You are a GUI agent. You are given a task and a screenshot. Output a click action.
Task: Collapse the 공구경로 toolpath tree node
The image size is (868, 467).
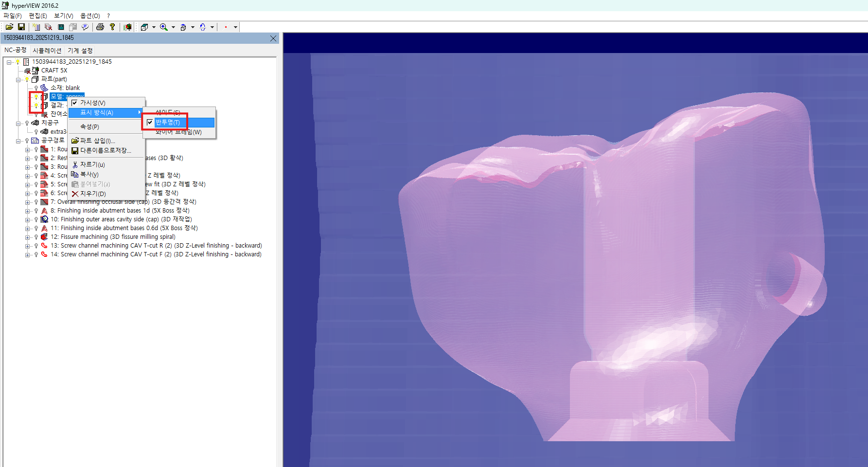18,141
